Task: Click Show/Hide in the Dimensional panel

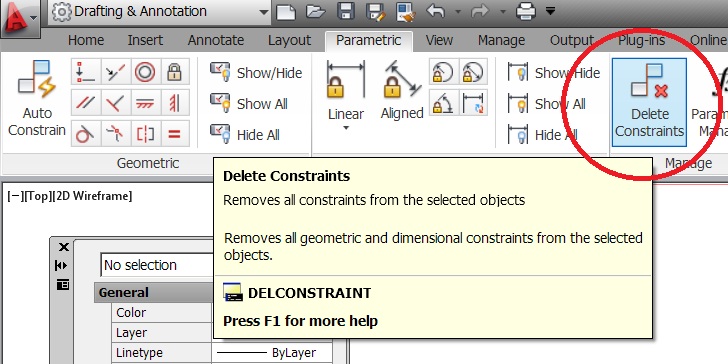Action: pos(553,73)
